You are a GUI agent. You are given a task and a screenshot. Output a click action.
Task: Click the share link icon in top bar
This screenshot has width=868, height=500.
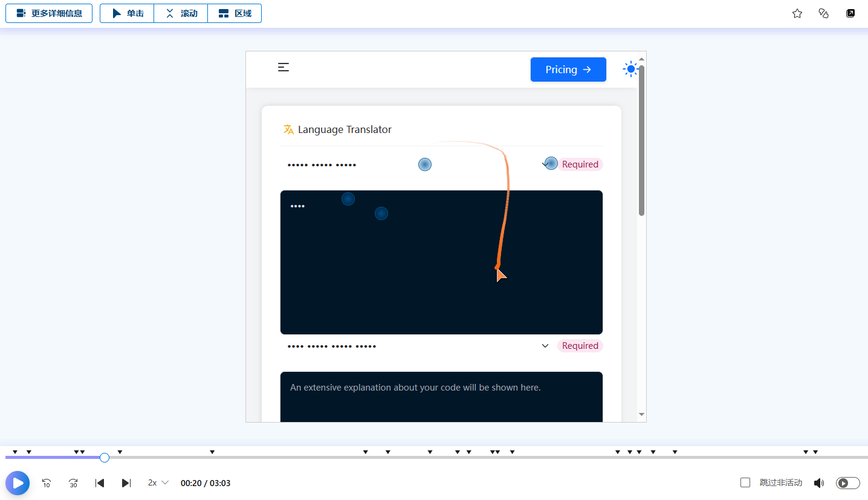(x=823, y=13)
